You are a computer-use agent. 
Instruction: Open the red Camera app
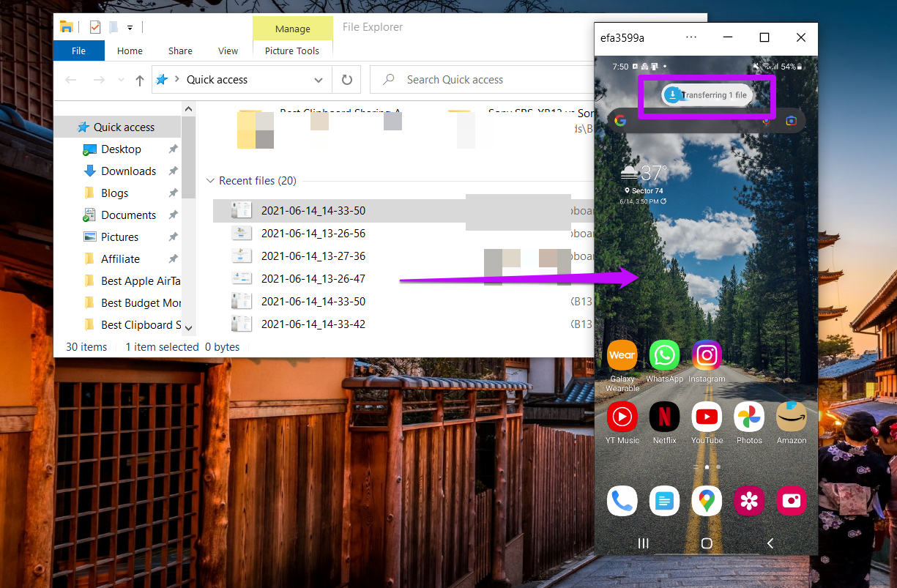point(792,501)
